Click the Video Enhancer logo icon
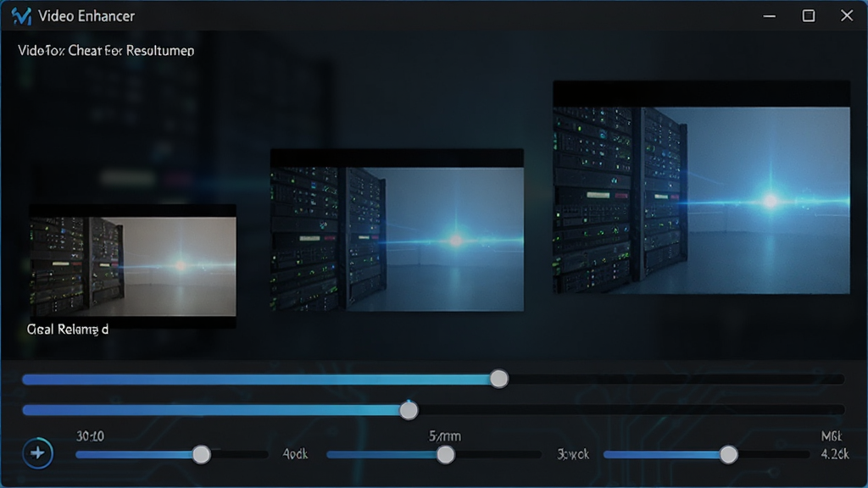This screenshot has height=488, width=868. pyautogui.click(x=21, y=16)
